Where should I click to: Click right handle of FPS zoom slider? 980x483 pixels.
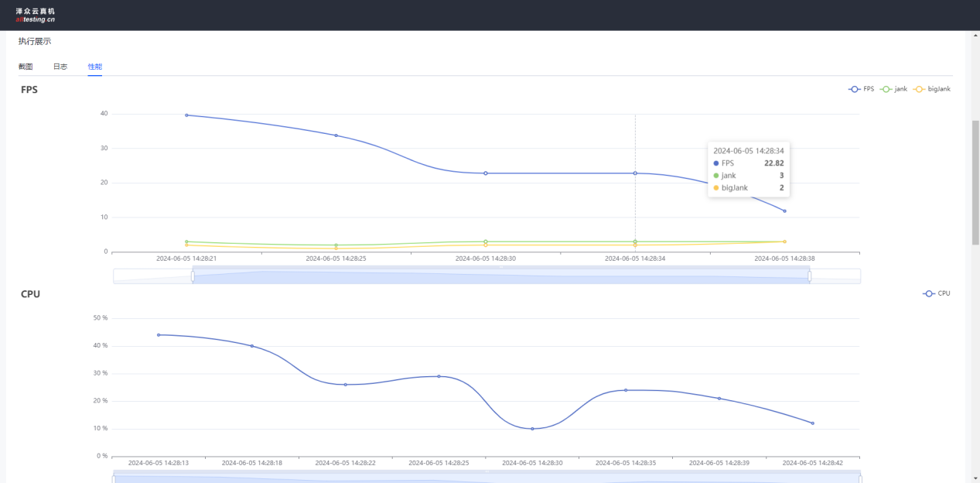(810, 276)
